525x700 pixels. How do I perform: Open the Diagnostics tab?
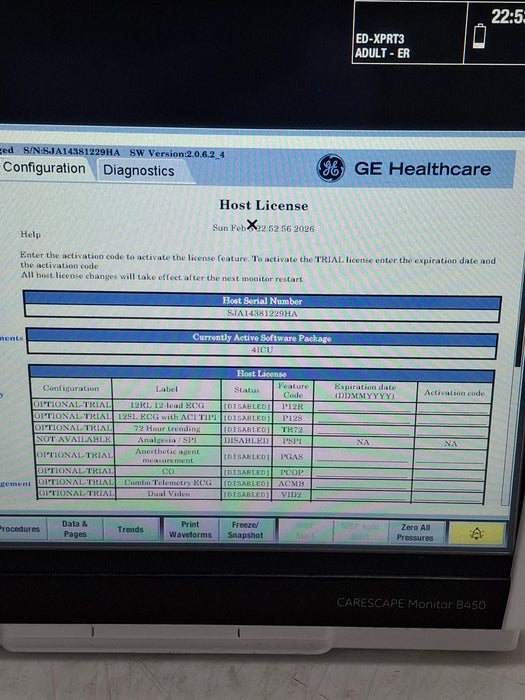click(139, 171)
